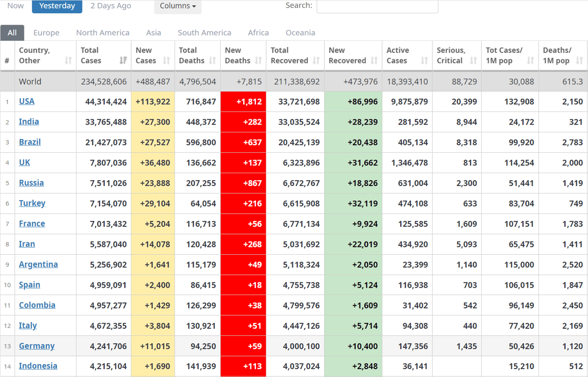Image resolution: width=588 pixels, height=377 pixels.
Task: Click World active cases 18,393,410
Action: point(408,81)
